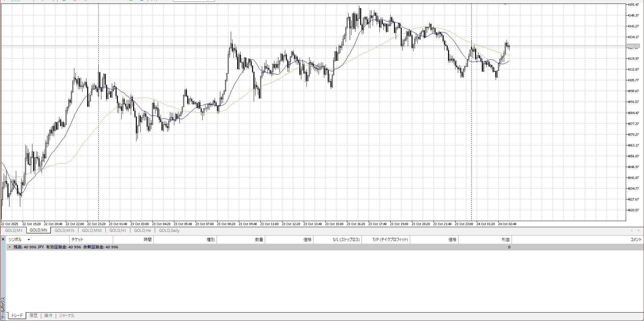Close the terminal toolbox panel
Viewport: 644px width, 321px height.
[3, 239]
